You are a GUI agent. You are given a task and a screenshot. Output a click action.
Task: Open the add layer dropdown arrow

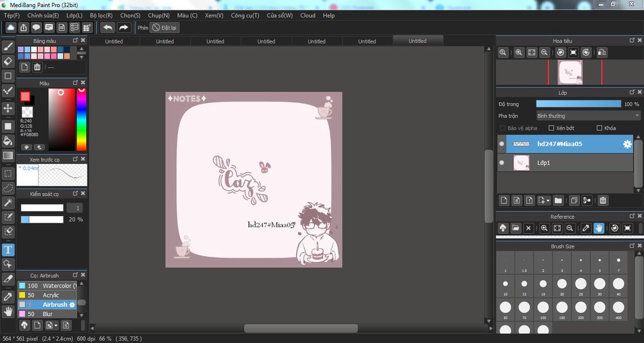tap(548, 200)
